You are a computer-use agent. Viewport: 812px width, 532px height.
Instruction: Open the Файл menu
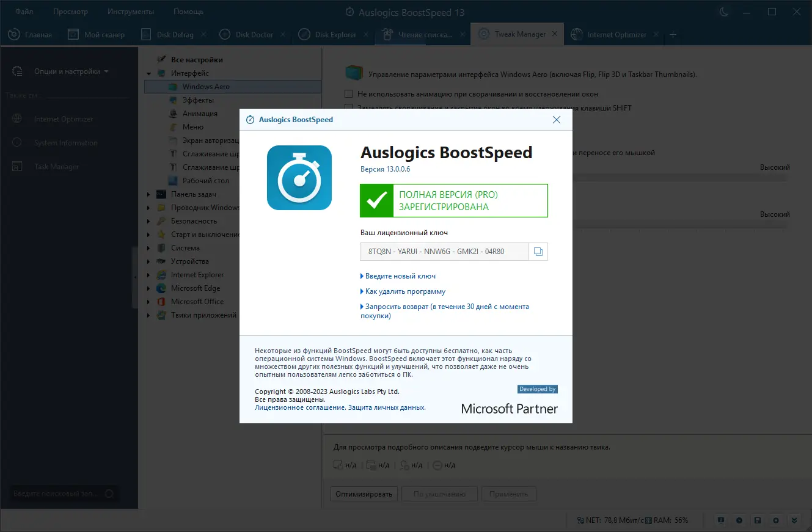click(x=24, y=12)
